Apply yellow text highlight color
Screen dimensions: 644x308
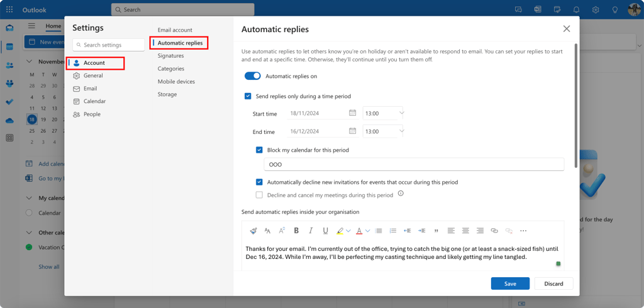coord(340,231)
